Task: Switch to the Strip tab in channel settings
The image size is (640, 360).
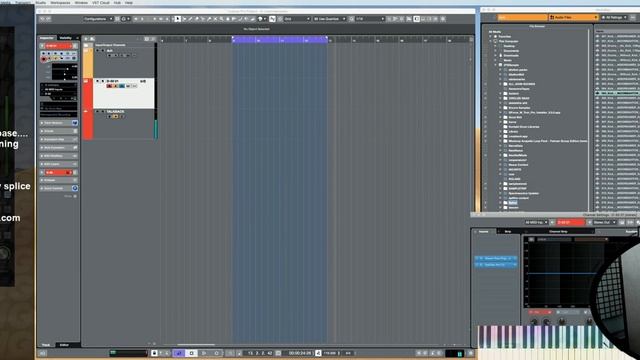Action: (508, 231)
